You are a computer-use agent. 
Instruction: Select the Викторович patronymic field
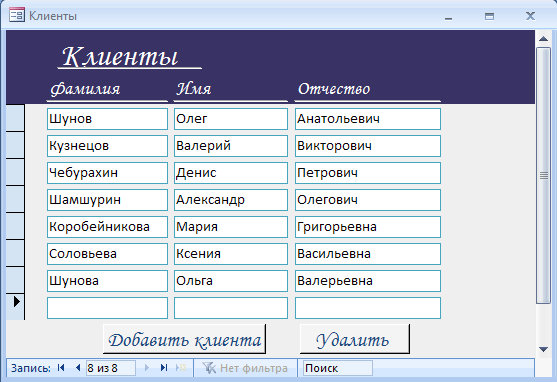[x=368, y=146]
